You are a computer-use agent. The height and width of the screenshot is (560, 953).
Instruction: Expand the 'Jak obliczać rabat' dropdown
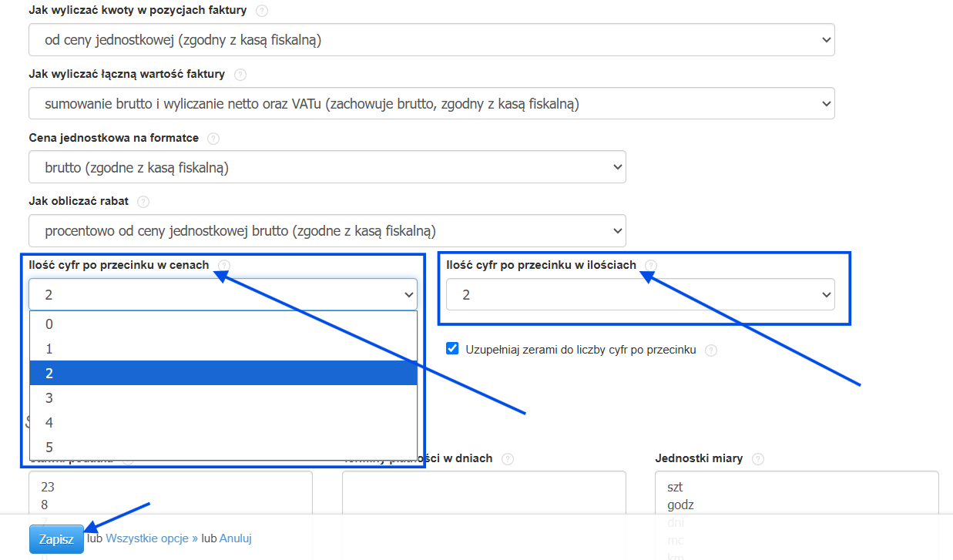pos(327,231)
